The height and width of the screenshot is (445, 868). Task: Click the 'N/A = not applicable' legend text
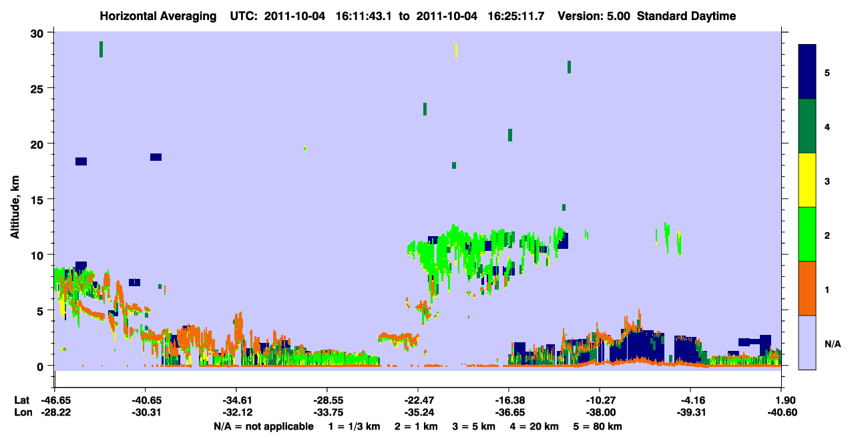(x=264, y=426)
